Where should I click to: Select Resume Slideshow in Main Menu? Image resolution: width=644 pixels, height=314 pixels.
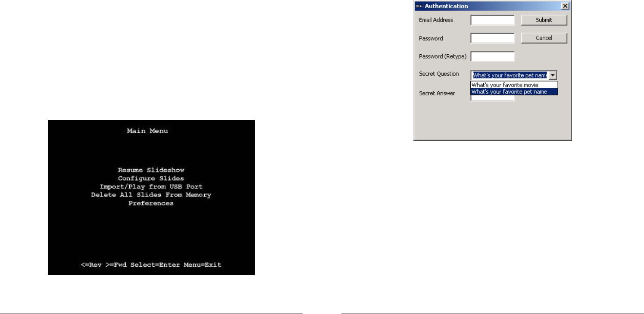coord(151,170)
